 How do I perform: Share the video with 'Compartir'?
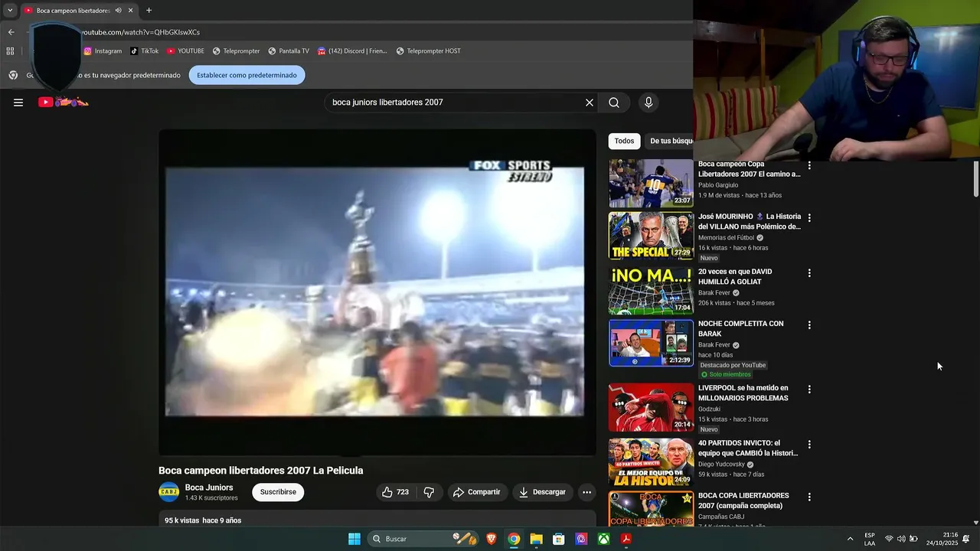point(476,492)
